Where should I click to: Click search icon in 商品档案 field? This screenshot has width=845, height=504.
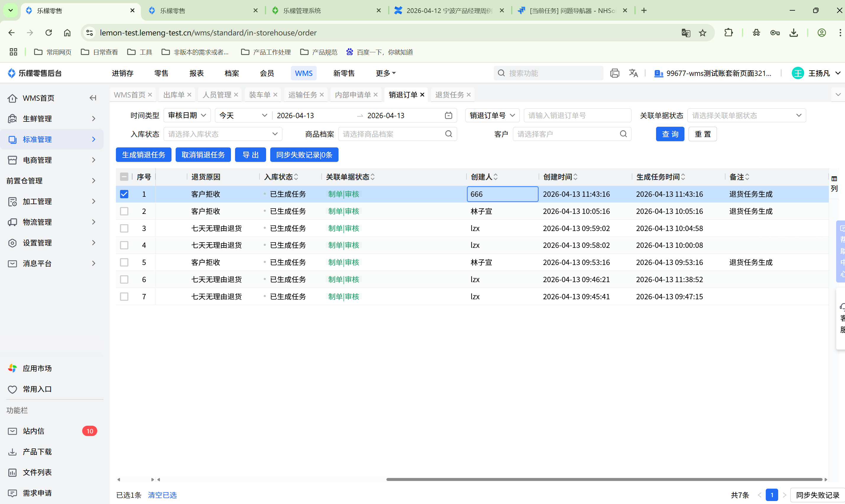pyautogui.click(x=448, y=134)
